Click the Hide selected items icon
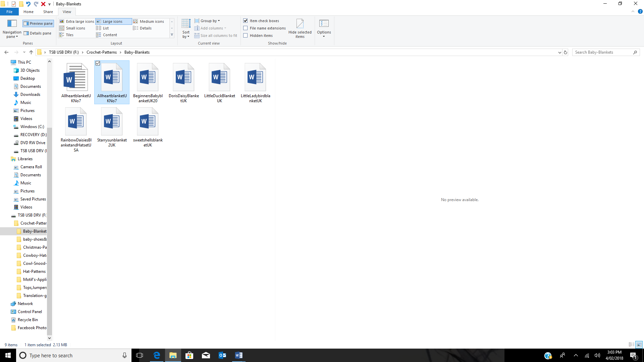The height and width of the screenshot is (362, 644). (300, 24)
